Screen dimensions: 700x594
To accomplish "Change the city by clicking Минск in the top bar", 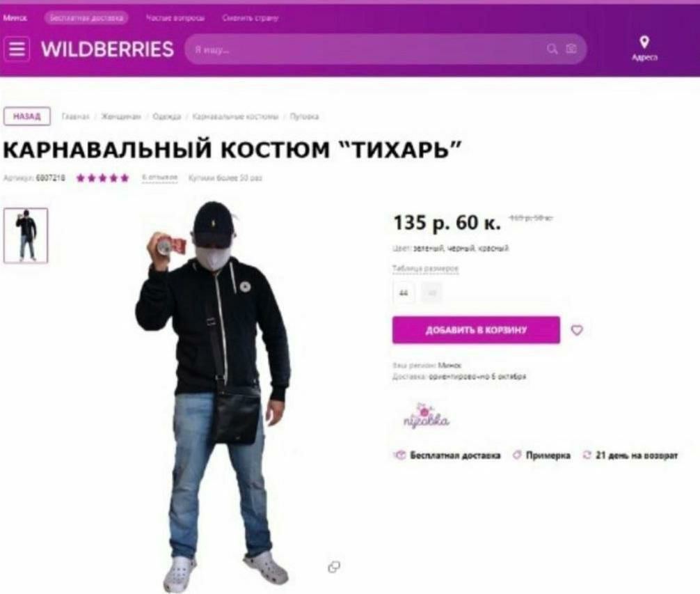I will (x=15, y=18).
